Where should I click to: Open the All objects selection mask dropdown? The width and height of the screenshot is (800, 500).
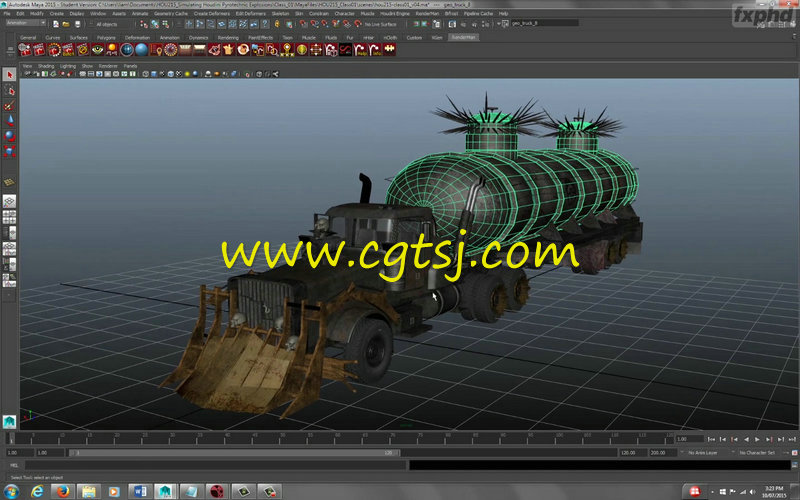coord(109,24)
